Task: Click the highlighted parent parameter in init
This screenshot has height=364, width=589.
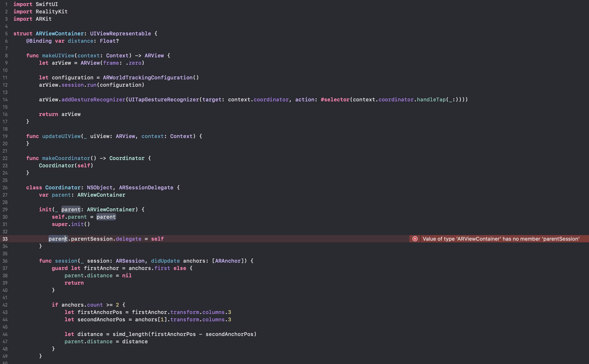Action: click(71, 209)
